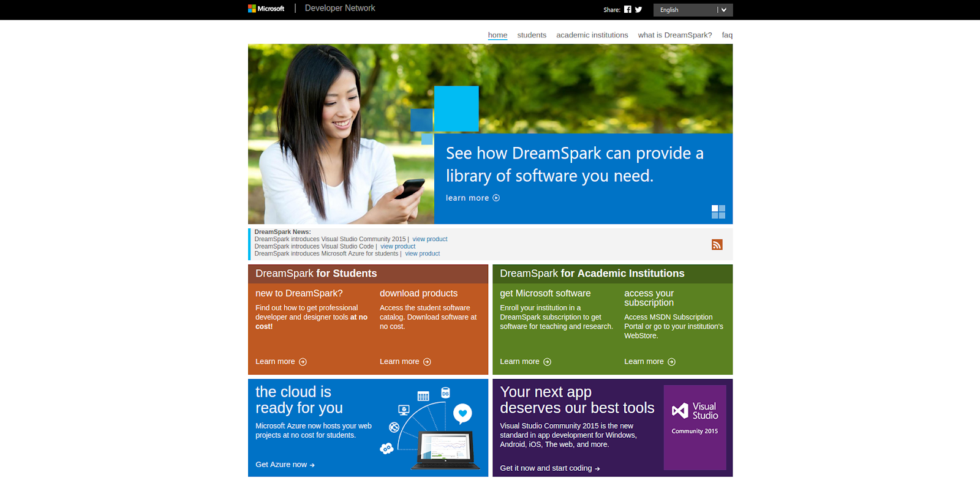Click the Visual Studio Community 2015 logo

(695, 427)
